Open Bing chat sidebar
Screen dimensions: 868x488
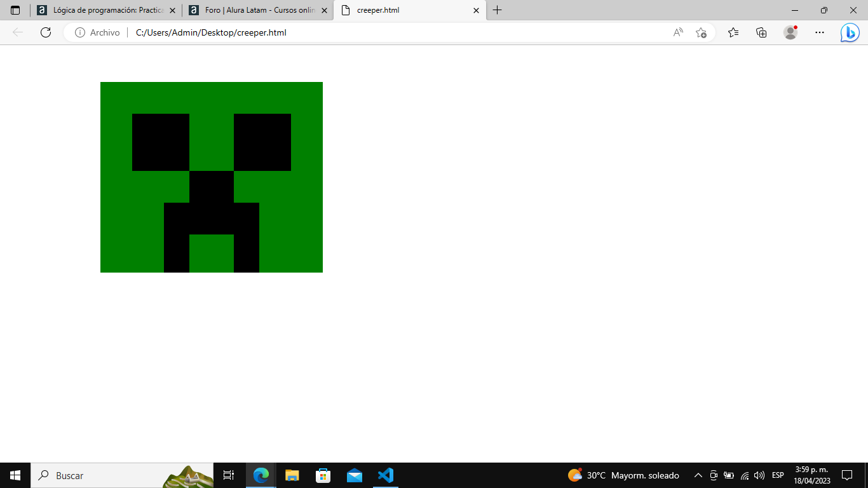[x=850, y=32]
